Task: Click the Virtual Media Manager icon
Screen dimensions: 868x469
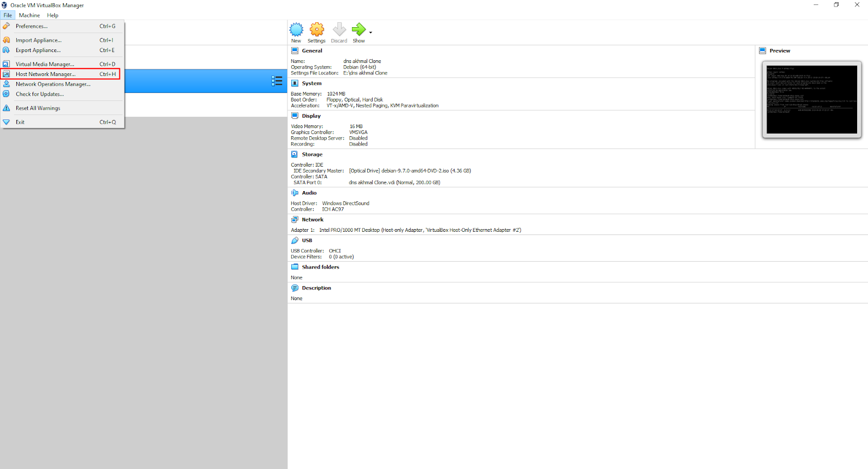Action: (x=7, y=64)
